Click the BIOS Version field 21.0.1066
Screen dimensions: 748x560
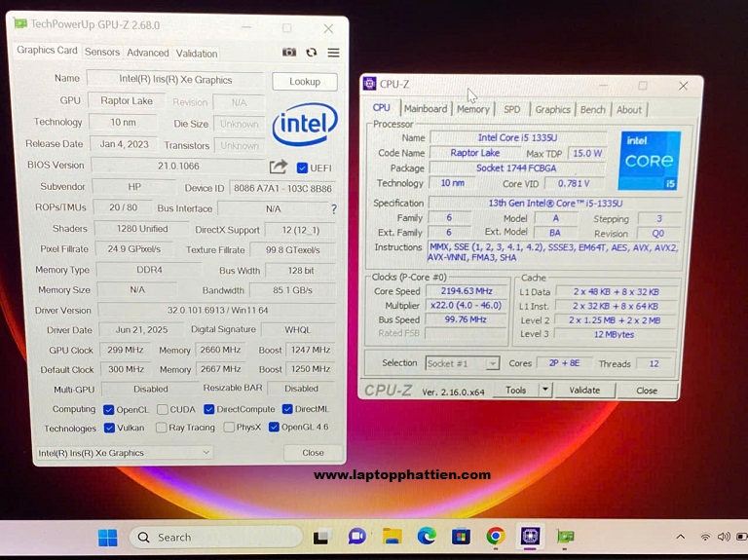[x=178, y=166]
